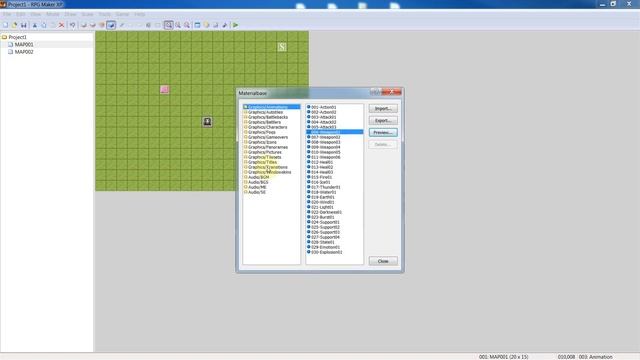Select 006-Weapon01 in the file list
This screenshot has width=640, height=360.
coord(335,132)
